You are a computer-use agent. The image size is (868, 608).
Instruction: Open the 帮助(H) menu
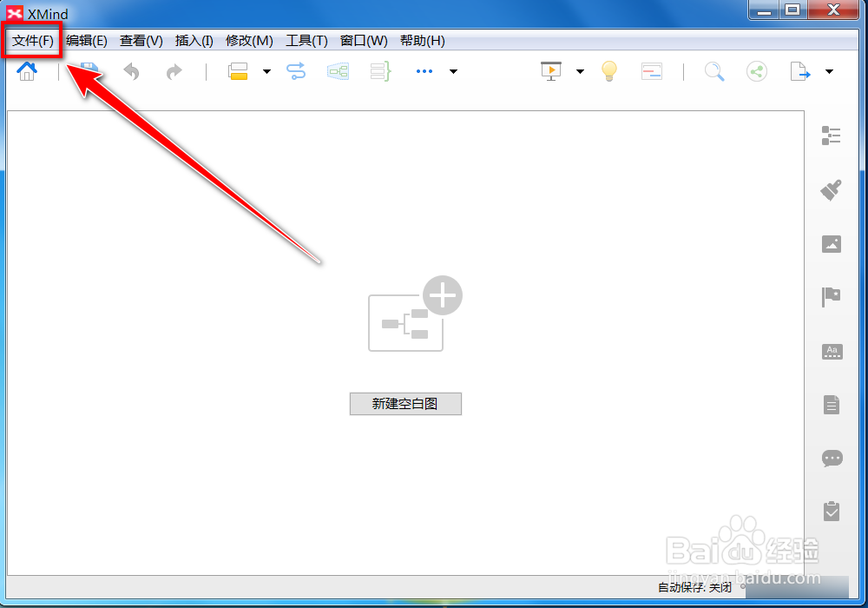click(423, 41)
